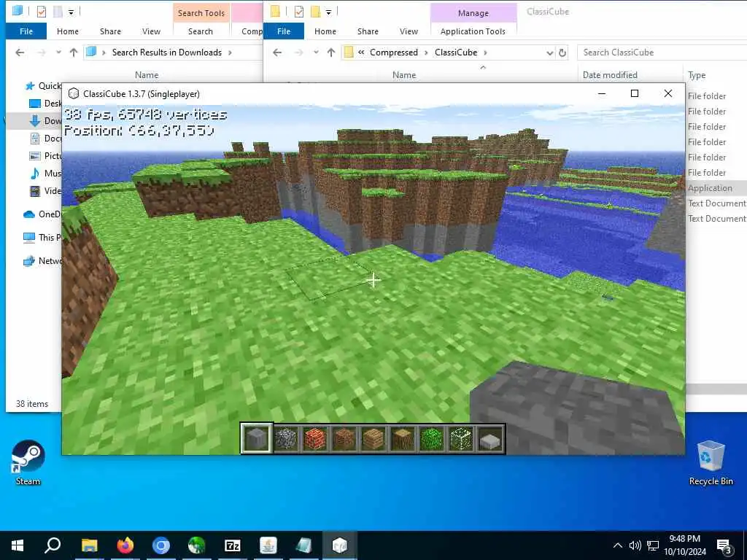The width and height of the screenshot is (747, 560).
Task: Open Share tab in Search Results window
Action: point(110,31)
